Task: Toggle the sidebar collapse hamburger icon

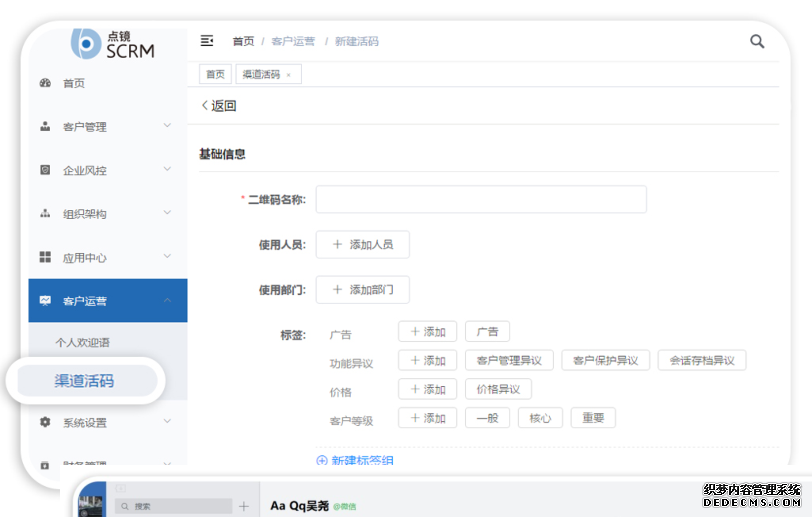Action: point(207,41)
